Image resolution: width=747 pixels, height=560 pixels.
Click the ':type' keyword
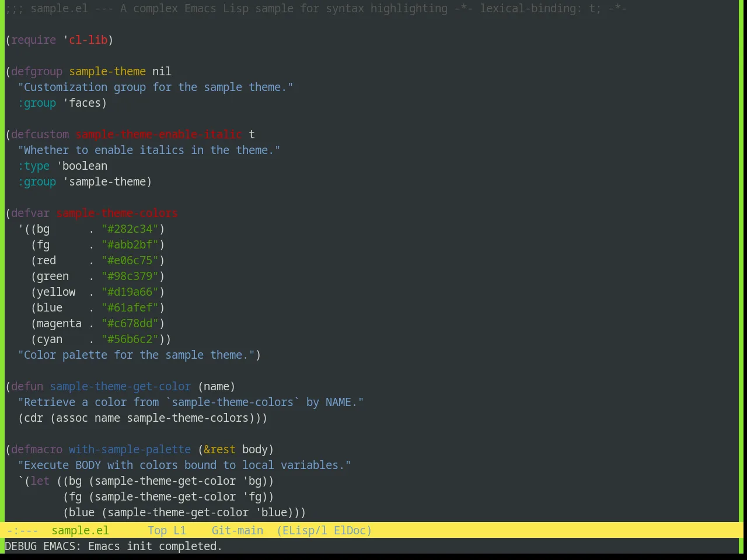[x=34, y=166]
